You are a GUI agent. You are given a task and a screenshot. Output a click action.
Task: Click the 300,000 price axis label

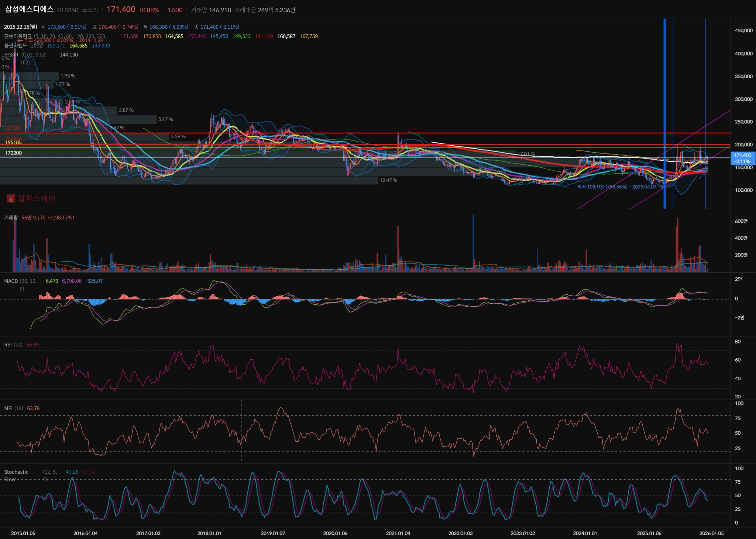(x=743, y=99)
